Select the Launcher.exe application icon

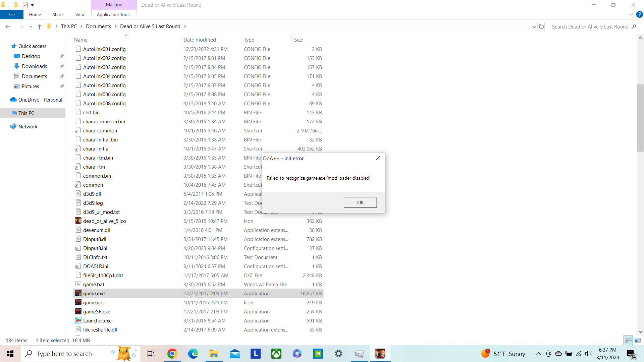pos(78,320)
